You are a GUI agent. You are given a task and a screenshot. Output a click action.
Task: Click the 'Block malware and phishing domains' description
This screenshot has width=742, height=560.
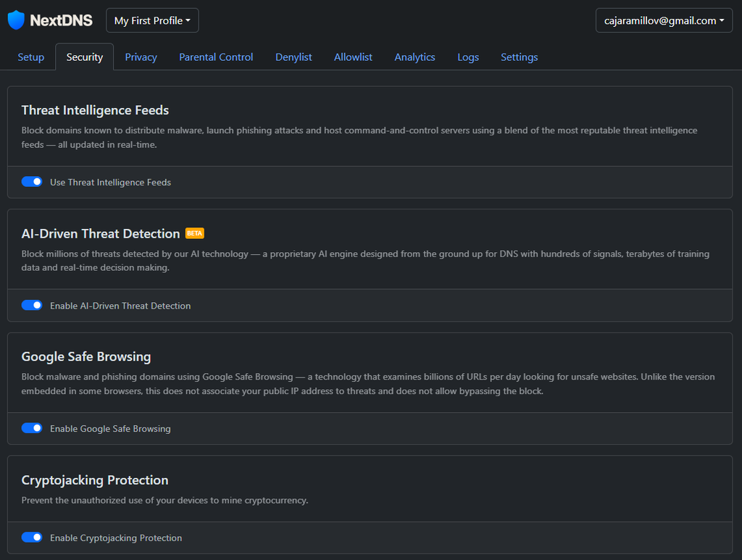coord(368,383)
